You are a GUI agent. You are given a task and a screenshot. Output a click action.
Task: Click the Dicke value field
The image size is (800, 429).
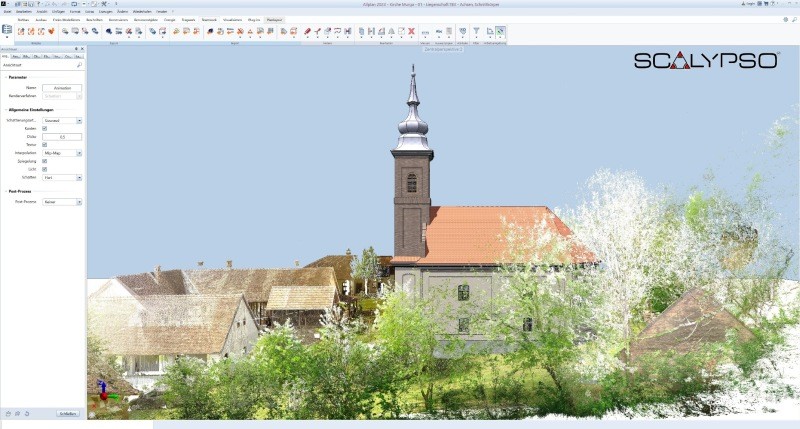click(x=62, y=137)
